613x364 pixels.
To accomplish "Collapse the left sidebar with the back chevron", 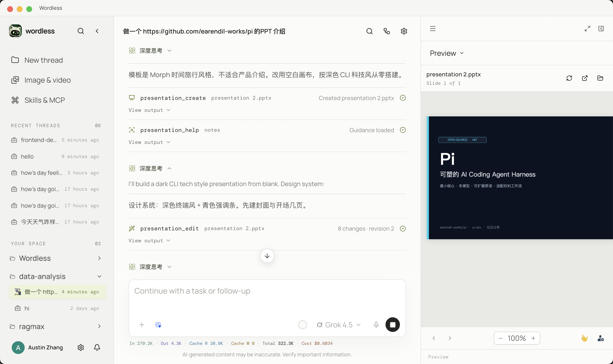I will click(97, 31).
